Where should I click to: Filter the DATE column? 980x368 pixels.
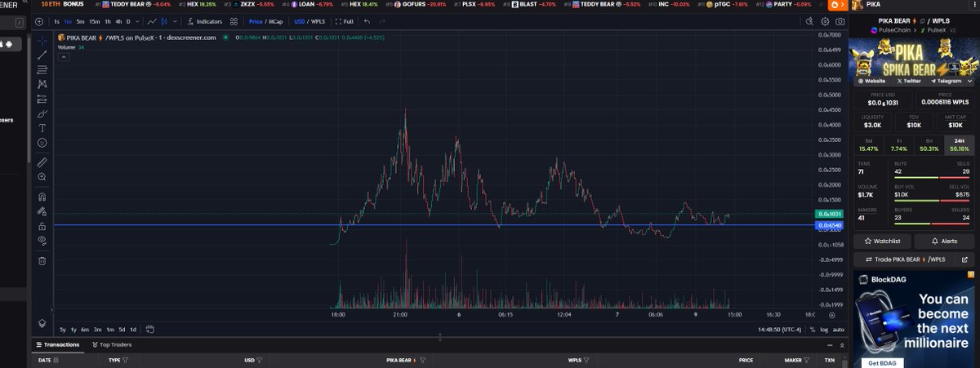coord(58,360)
